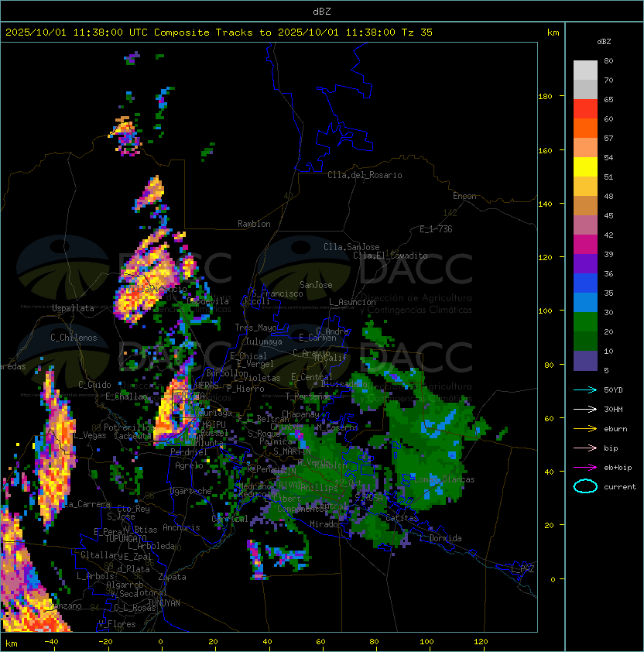Click the magenta 42 dBZ color swatch

tap(585, 245)
